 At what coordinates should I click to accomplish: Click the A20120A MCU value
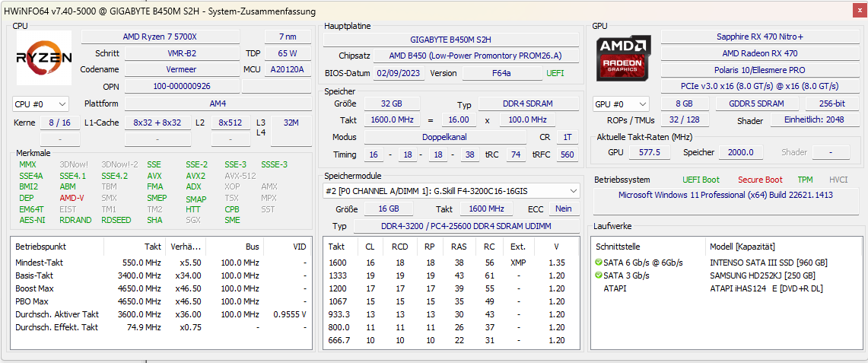pyautogui.click(x=288, y=70)
